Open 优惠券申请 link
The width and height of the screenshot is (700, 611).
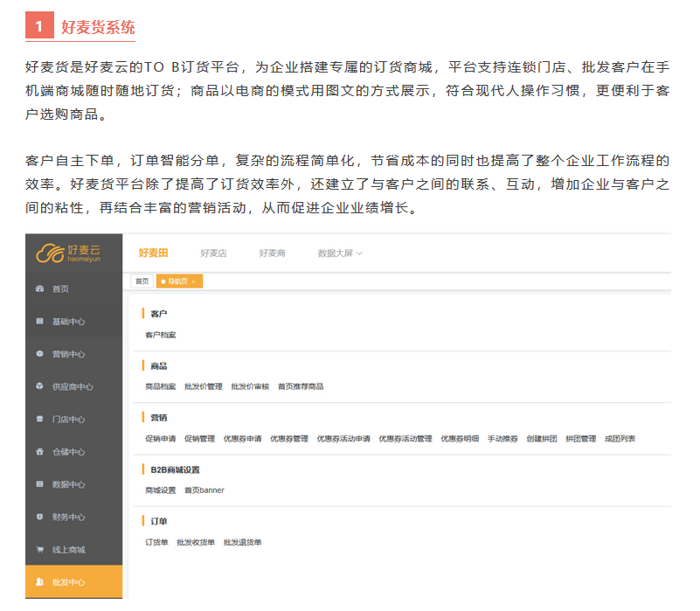242,439
